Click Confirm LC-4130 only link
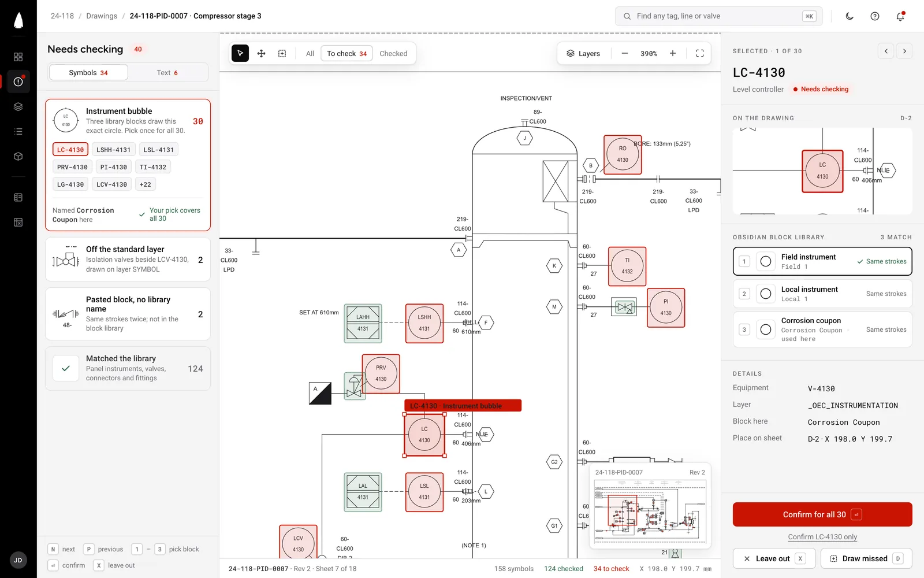 pos(822,537)
